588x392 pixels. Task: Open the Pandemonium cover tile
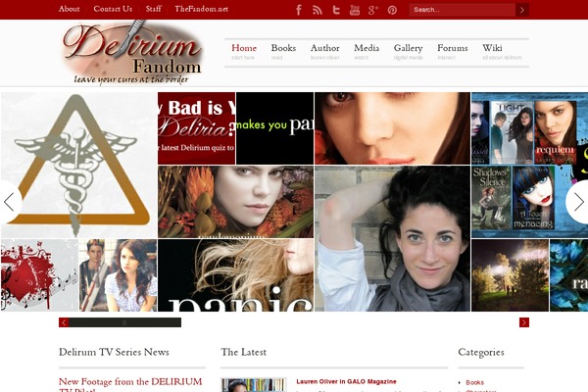pyautogui.click(x=235, y=202)
